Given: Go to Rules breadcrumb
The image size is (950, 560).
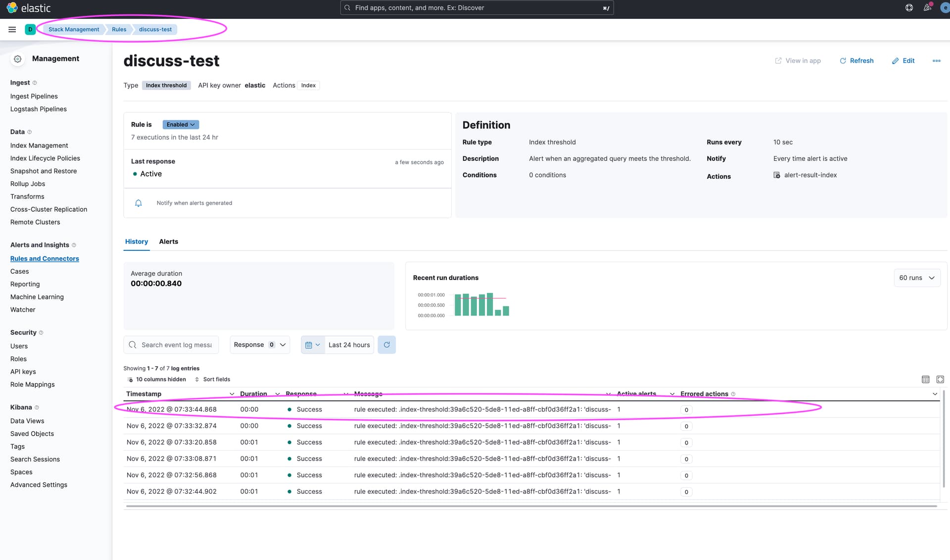Looking at the screenshot, I should [x=119, y=30].
